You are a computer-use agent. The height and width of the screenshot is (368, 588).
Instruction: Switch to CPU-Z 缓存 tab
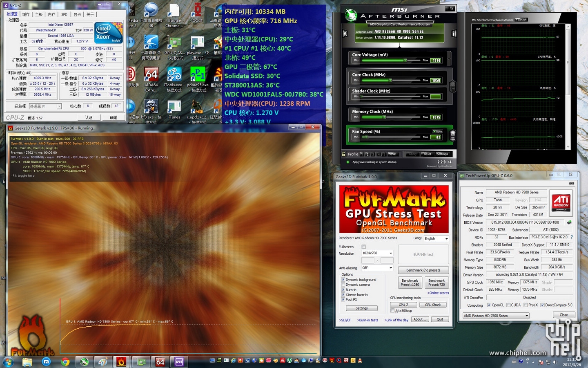26,14
